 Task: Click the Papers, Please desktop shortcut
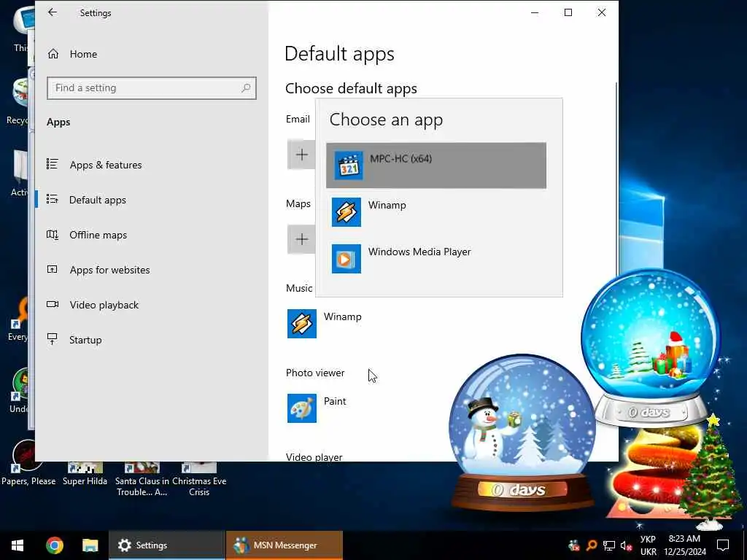pos(28,462)
